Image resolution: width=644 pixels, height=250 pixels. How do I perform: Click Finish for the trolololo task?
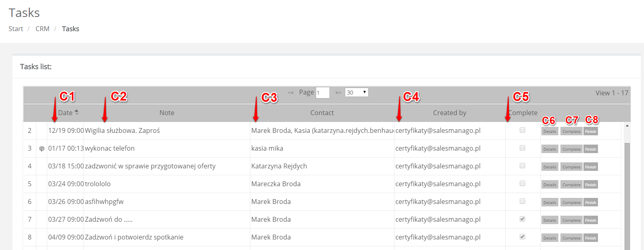[x=591, y=185]
